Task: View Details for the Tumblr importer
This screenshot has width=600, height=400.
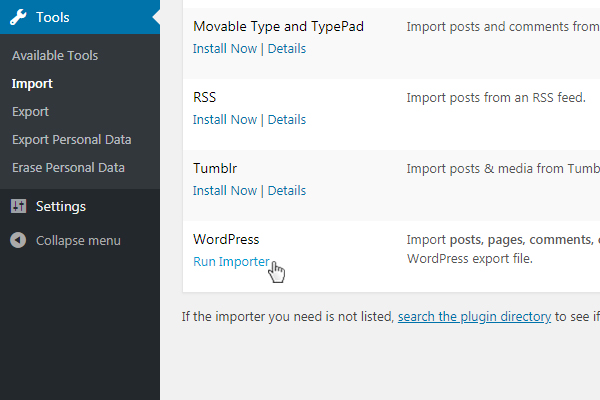Action: [x=287, y=190]
